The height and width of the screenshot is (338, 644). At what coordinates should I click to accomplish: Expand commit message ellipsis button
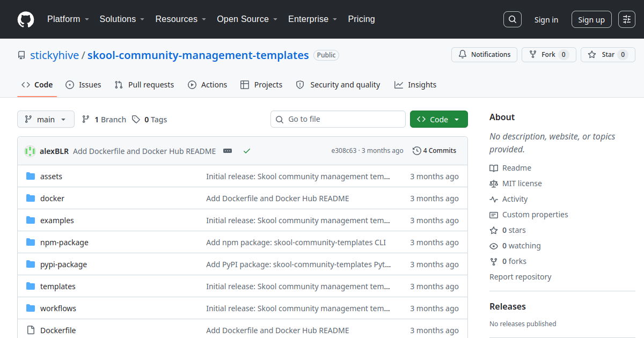pos(228,151)
